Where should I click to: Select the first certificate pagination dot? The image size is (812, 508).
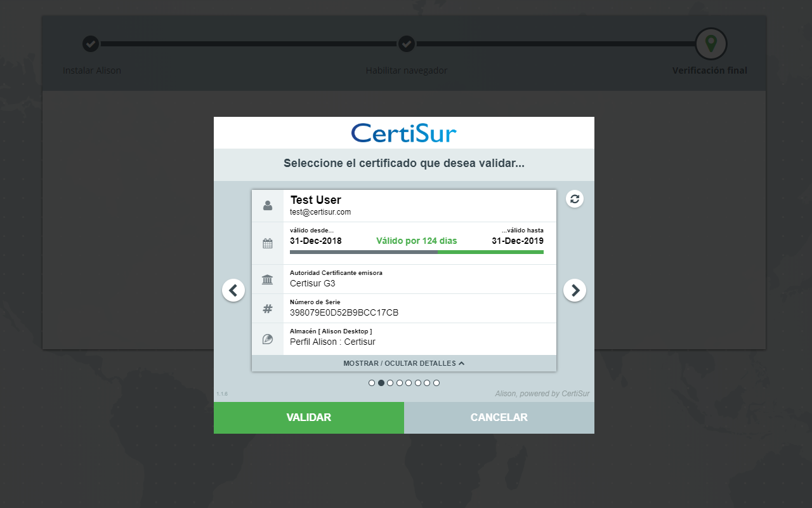click(372, 383)
